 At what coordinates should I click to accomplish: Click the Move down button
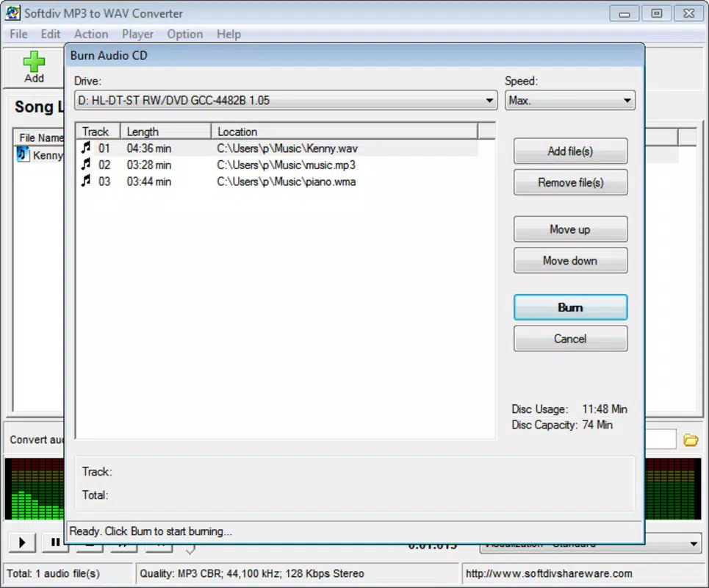[x=570, y=260]
